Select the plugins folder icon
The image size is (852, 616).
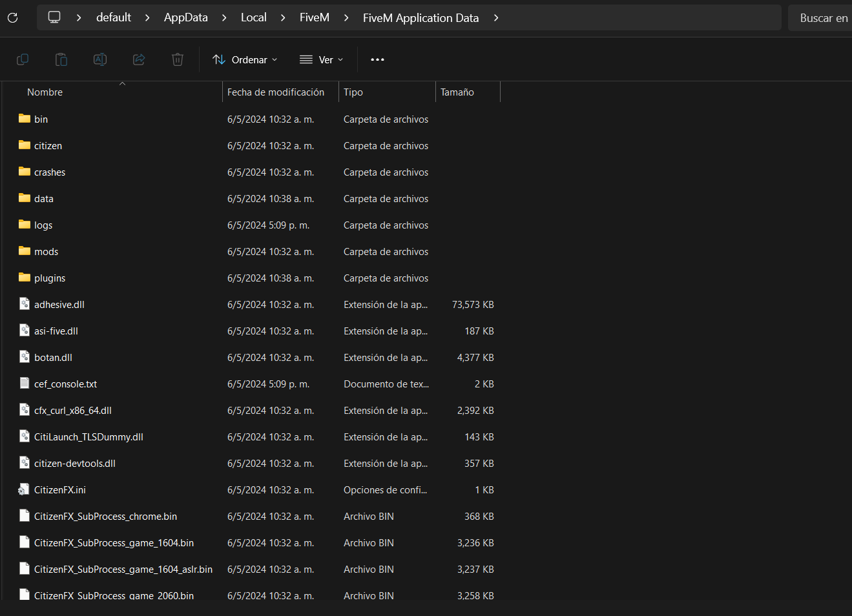pos(25,278)
